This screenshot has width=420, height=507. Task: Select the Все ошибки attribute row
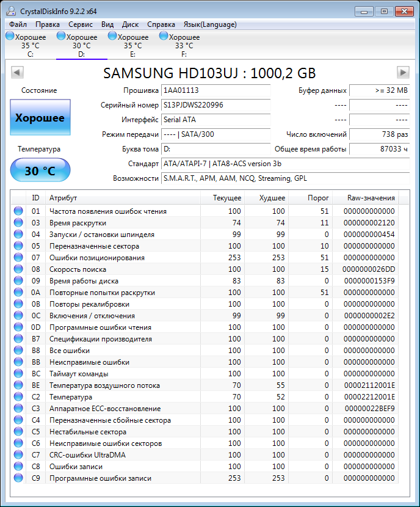coord(204,351)
